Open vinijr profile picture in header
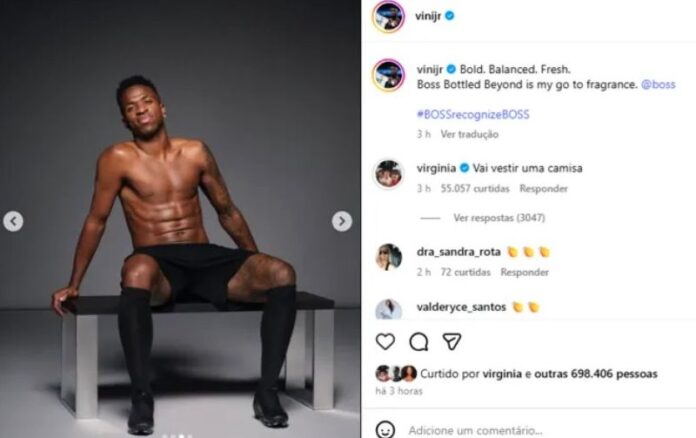Image resolution: width=696 pixels, height=438 pixels. coord(388,16)
